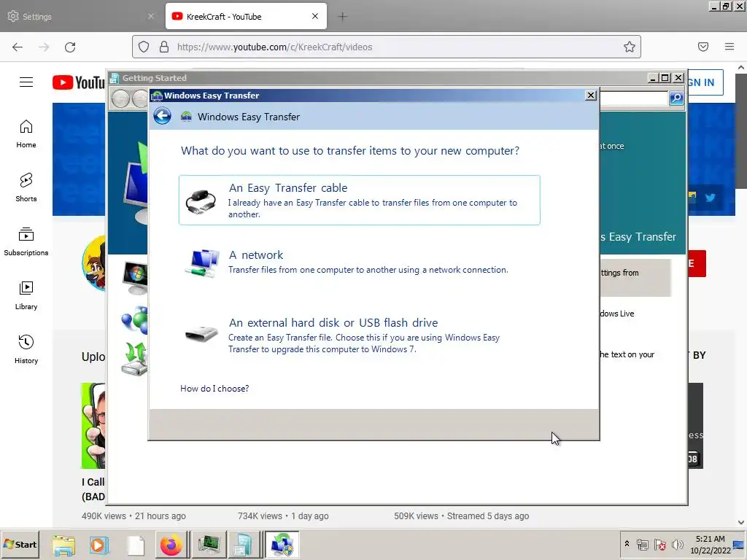
Task: Show hidden system tray icons
Action: (x=627, y=544)
